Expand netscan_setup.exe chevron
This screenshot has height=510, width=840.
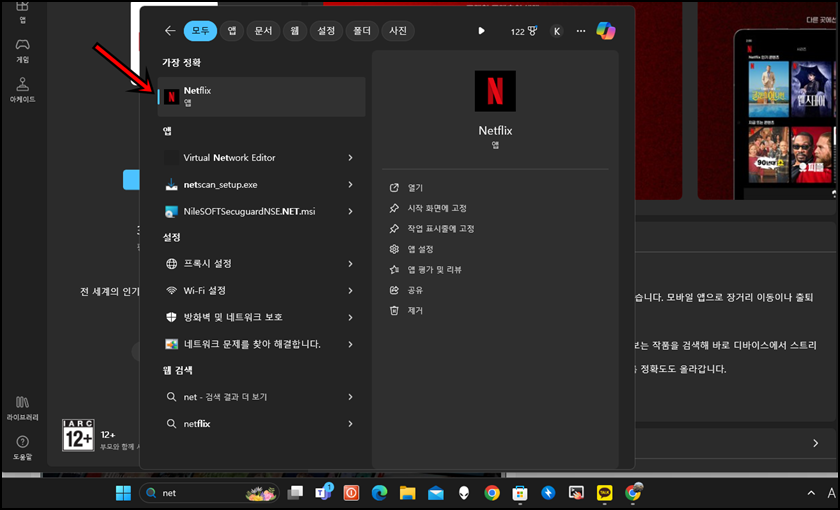tap(350, 184)
